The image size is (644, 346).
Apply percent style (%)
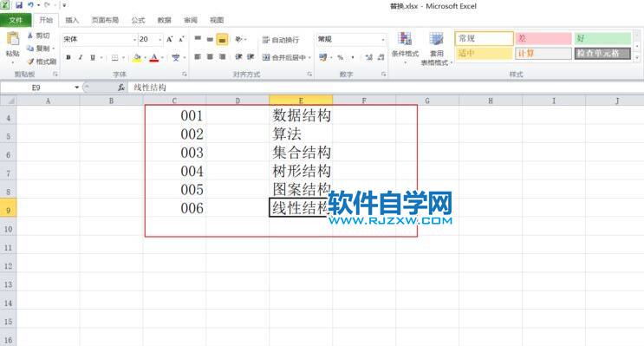pyautogui.click(x=340, y=57)
